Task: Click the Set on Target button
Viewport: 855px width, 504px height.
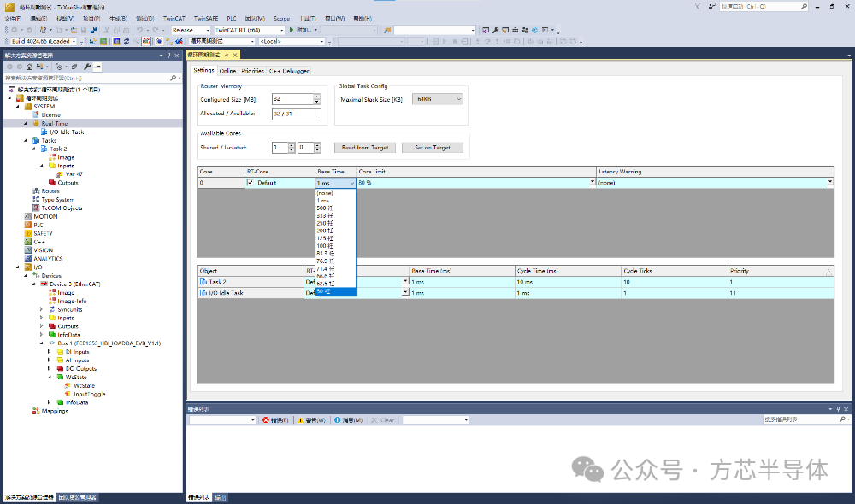Action: click(x=433, y=148)
